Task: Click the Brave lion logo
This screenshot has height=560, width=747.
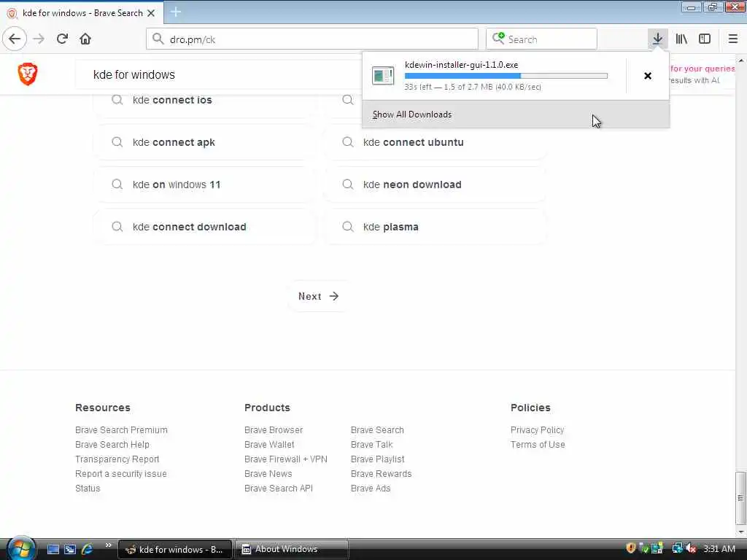Action: [x=28, y=74]
